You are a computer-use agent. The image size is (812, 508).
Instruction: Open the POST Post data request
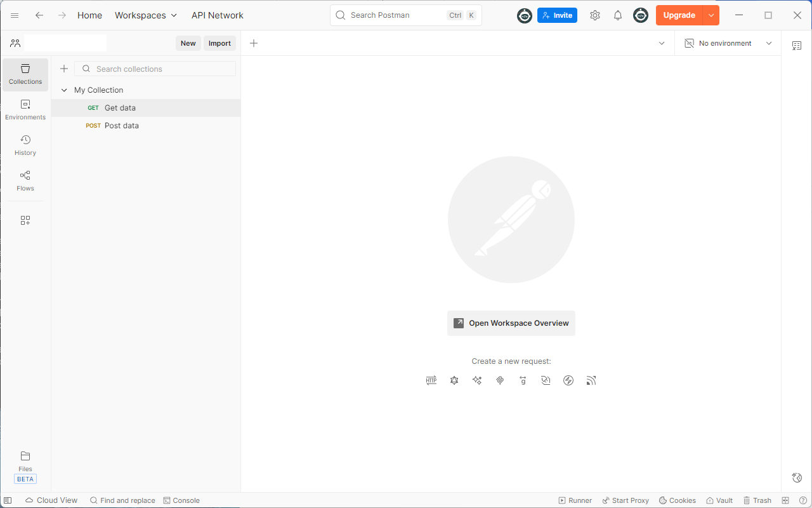146,126
